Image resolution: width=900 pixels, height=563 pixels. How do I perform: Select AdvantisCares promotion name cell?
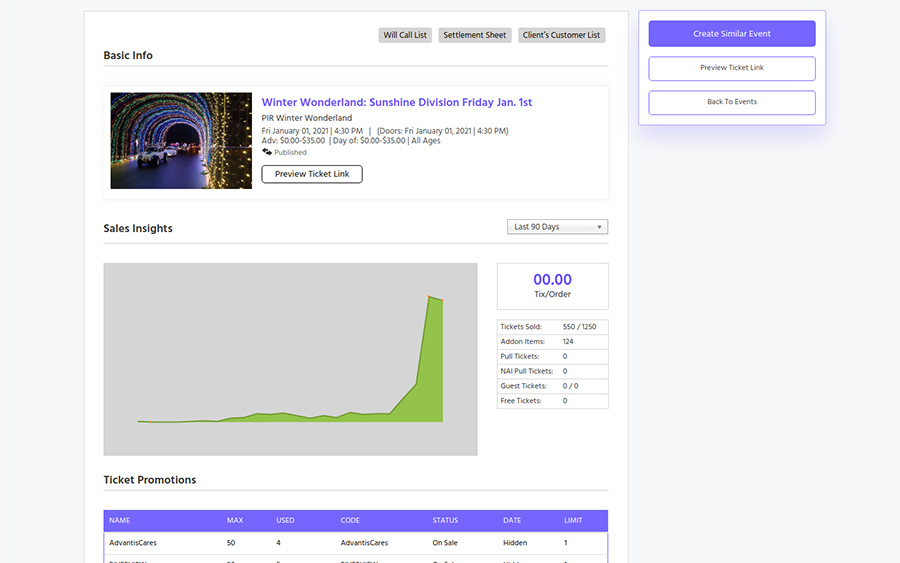(x=133, y=543)
